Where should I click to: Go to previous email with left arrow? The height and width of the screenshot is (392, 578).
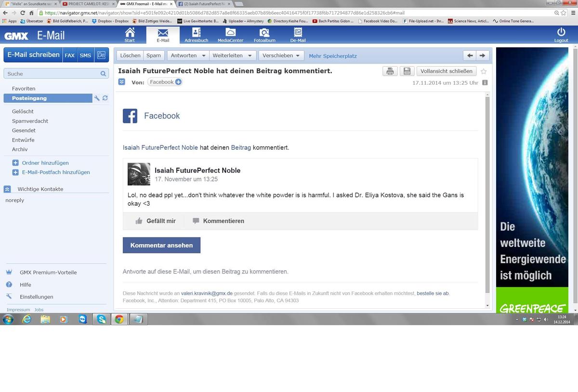pyautogui.click(x=470, y=55)
